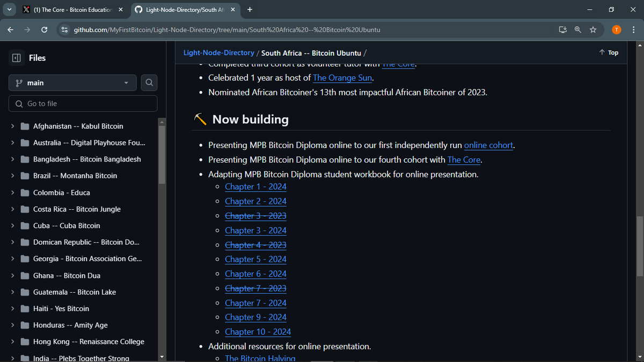
Task: Collapse the Files side panel icon
Action: (16, 58)
